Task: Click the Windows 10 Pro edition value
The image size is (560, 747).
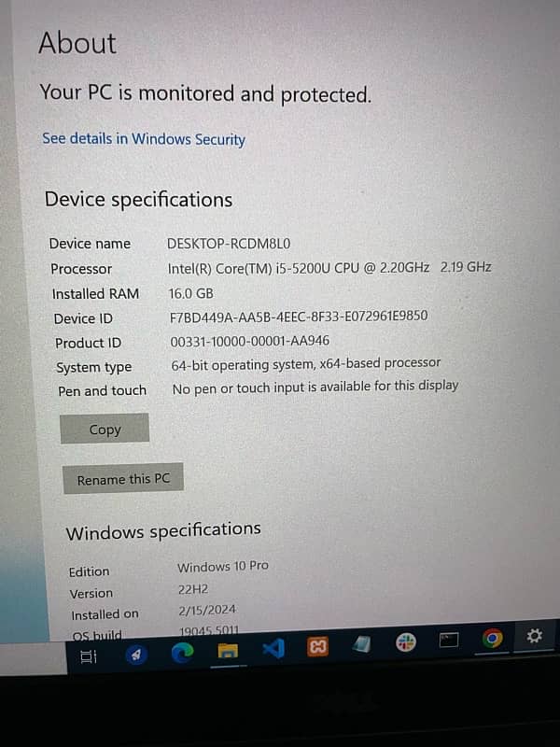Action: coord(223,567)
